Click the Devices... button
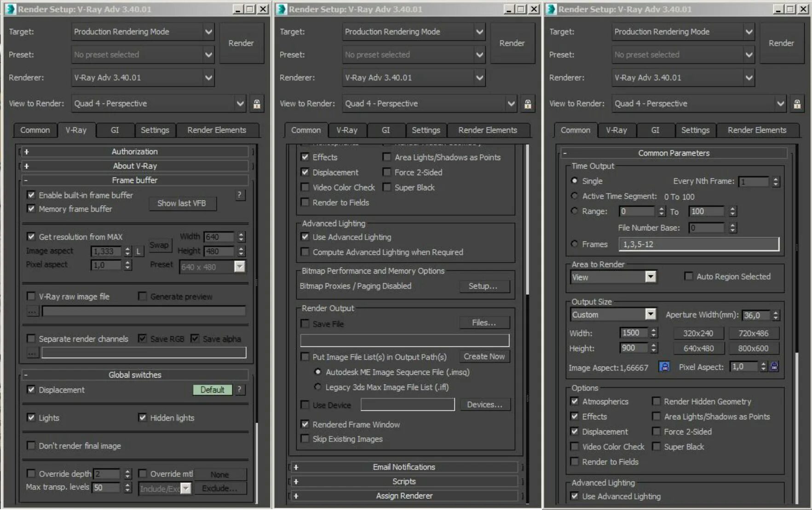Viewport: 812px width, 510px height. click(485, 405)
